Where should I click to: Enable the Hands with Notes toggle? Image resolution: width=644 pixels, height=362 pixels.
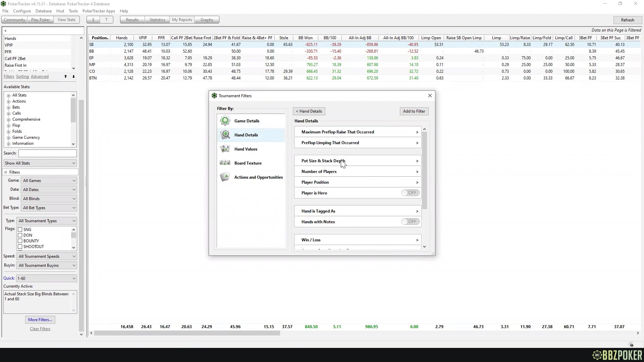click(410, 222)
